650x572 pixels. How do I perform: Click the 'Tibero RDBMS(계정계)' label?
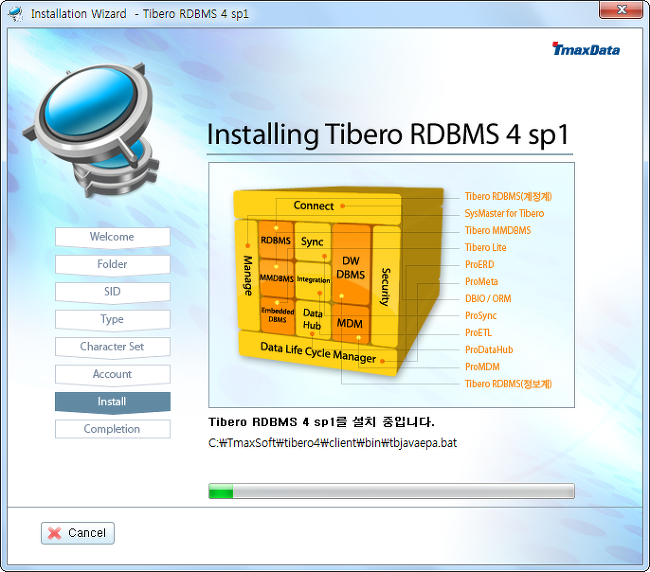(x=508, y=196)
